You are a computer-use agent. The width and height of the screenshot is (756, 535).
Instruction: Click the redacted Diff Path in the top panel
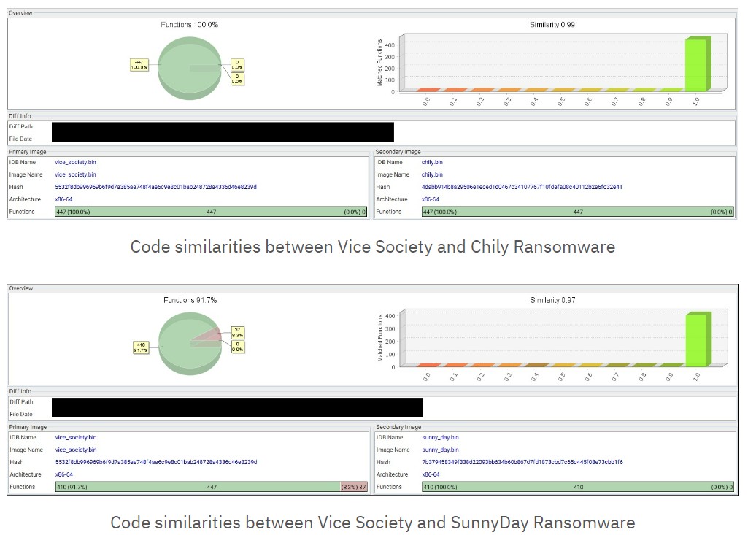pos(223,127)
